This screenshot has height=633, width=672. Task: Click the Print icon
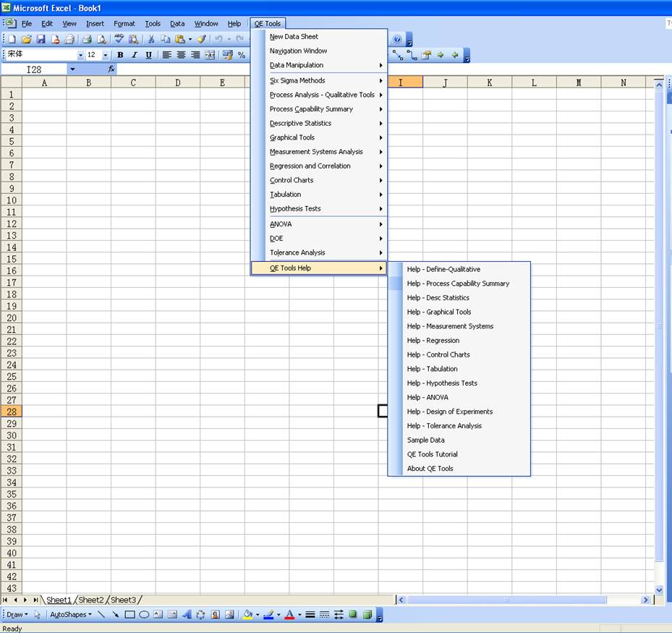[87, 40]
